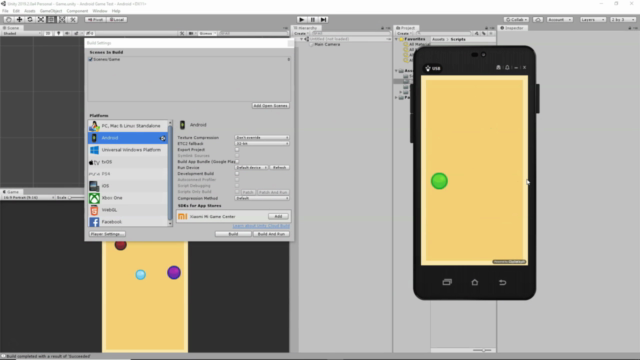Click the scene camera settings icon
Viewport: 640px width, 360px height.
[191, 33]
